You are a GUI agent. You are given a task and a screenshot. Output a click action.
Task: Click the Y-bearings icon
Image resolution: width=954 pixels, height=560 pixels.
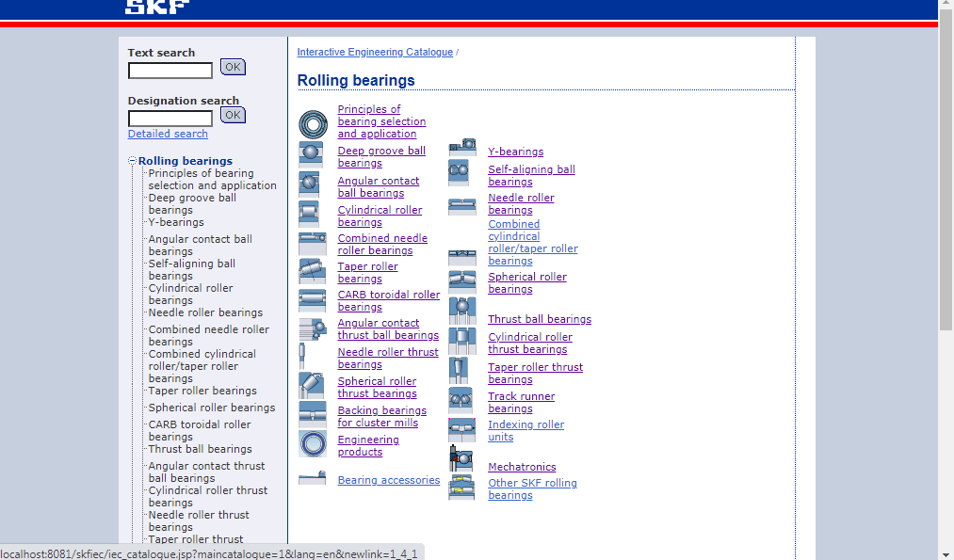[461, 147]
